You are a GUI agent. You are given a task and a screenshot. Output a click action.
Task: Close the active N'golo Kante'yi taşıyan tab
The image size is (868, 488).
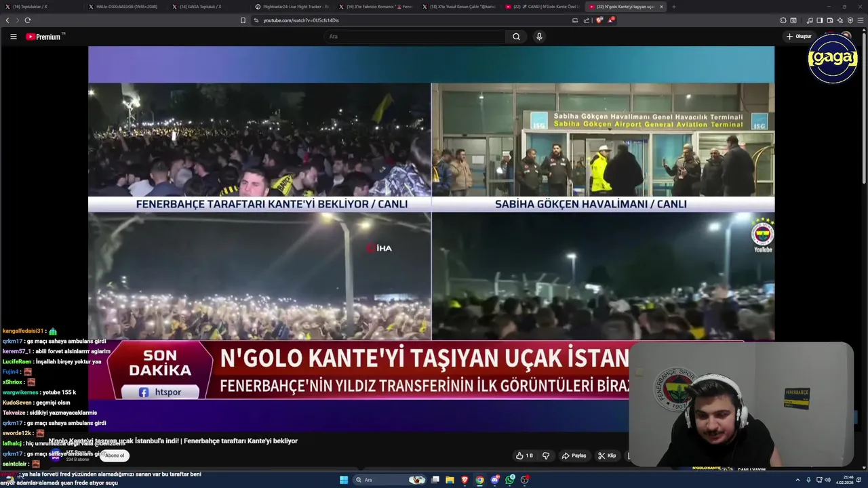click(x=661, y=7)
